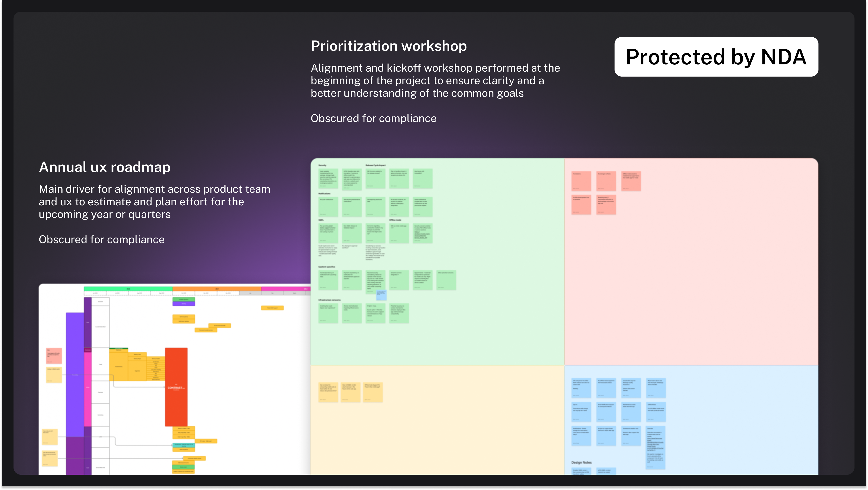The height and width of the screenshot is (490, 868).
Task: Click "Obscured for compliance" under Annual ux roadmap
Action: click(x=102, y=239)
